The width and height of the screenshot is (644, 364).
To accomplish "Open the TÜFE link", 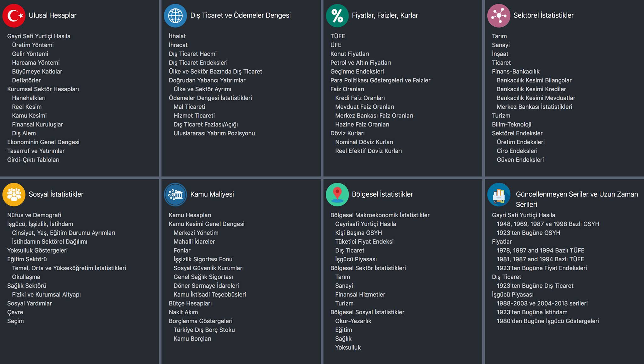I will click(x=338, y=36).
